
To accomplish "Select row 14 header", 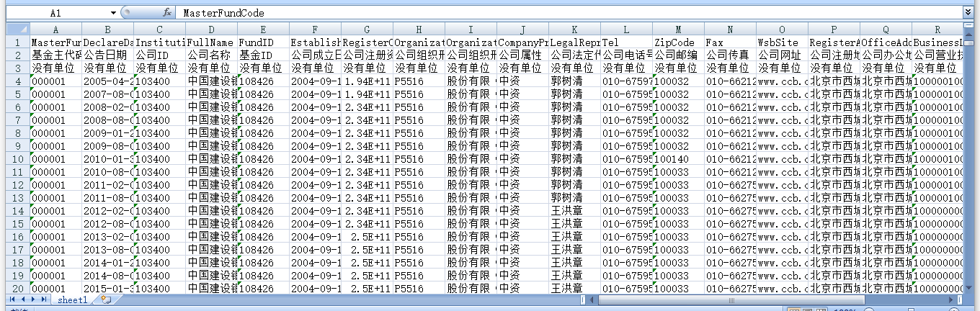I will point(18,211).
